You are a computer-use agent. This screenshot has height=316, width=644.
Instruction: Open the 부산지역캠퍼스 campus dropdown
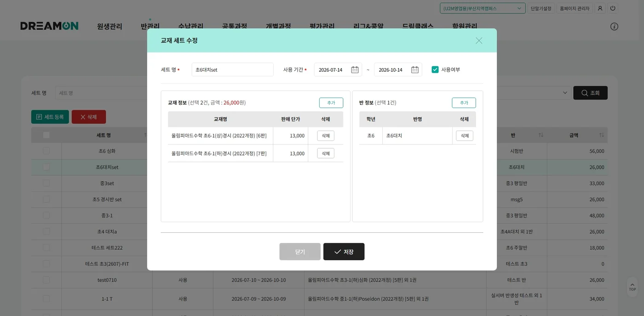483,8
